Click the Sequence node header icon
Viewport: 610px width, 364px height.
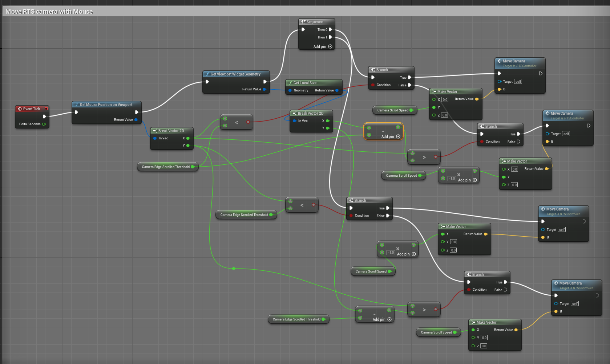click(x=303, y=22)
